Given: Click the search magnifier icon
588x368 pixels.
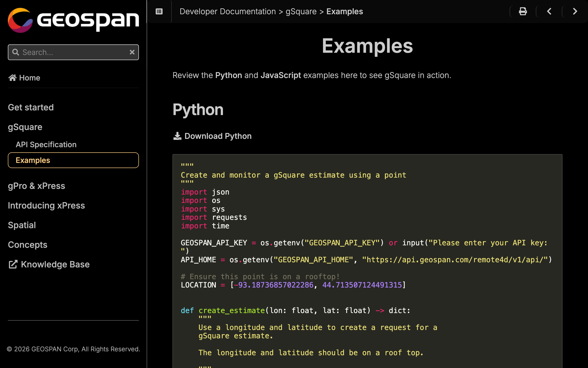Looking at the screenshot, I should click(x=16, y=52).
